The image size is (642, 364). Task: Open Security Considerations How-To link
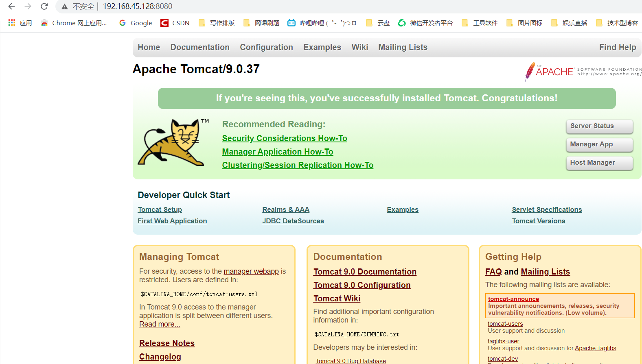(284, 138)
